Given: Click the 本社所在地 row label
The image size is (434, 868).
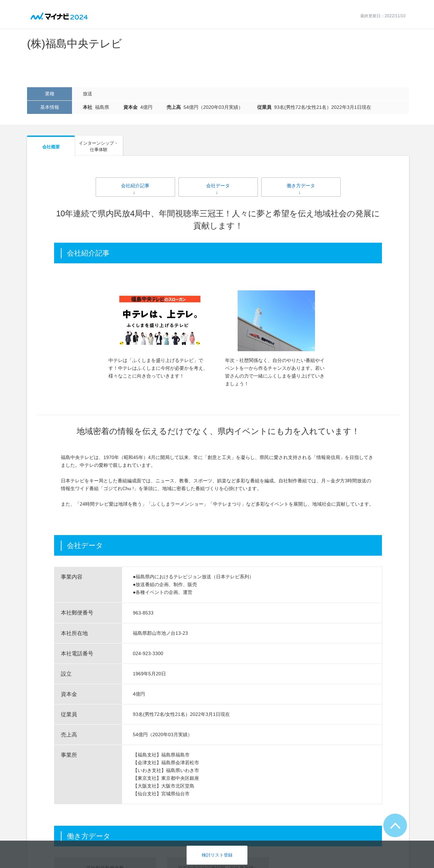Looking at the screenshot, I should [88, 633].
